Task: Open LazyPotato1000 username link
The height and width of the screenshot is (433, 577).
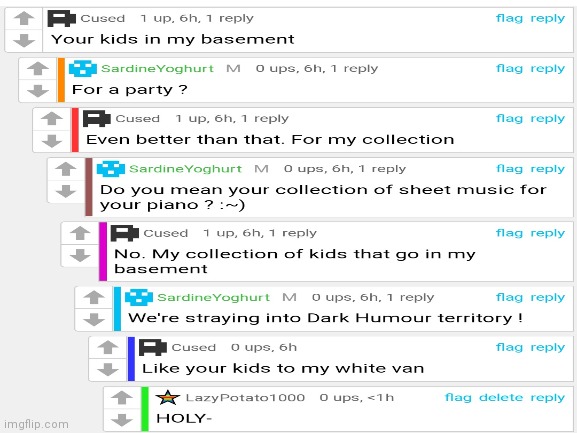Action: [x=245, y=398]
